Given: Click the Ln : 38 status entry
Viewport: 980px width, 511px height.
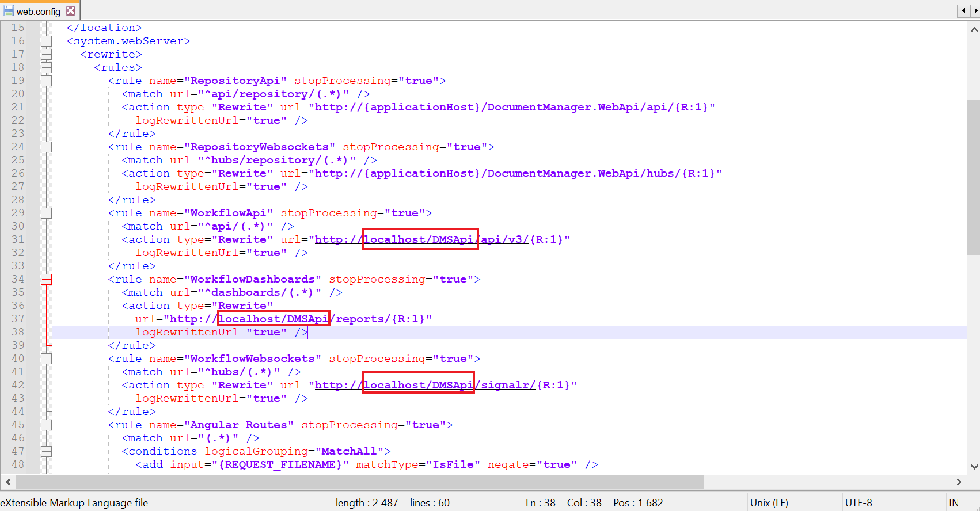Looking at the screenshot, I should [541, 502].
